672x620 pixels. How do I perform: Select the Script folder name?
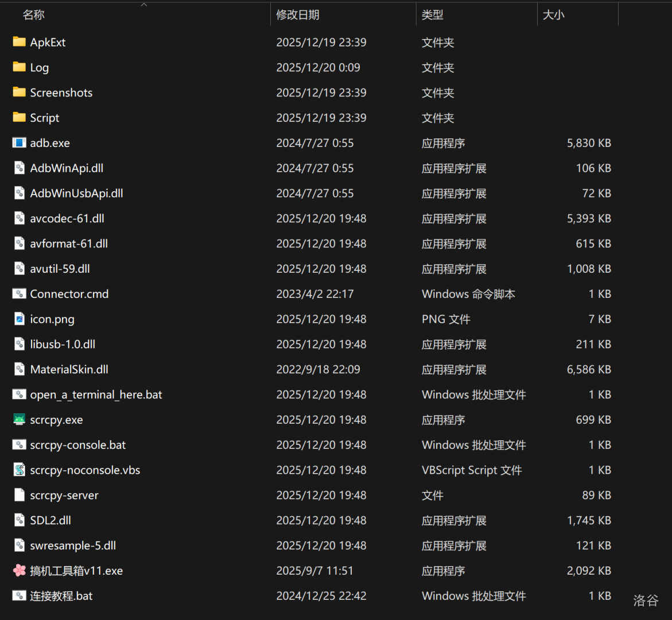point(45,118)
